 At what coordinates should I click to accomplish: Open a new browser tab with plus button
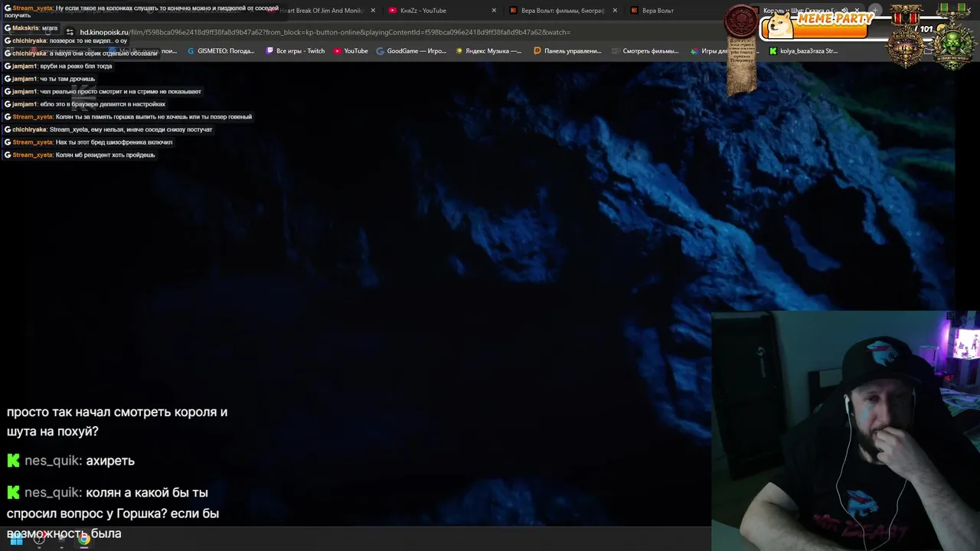(875, 11)
